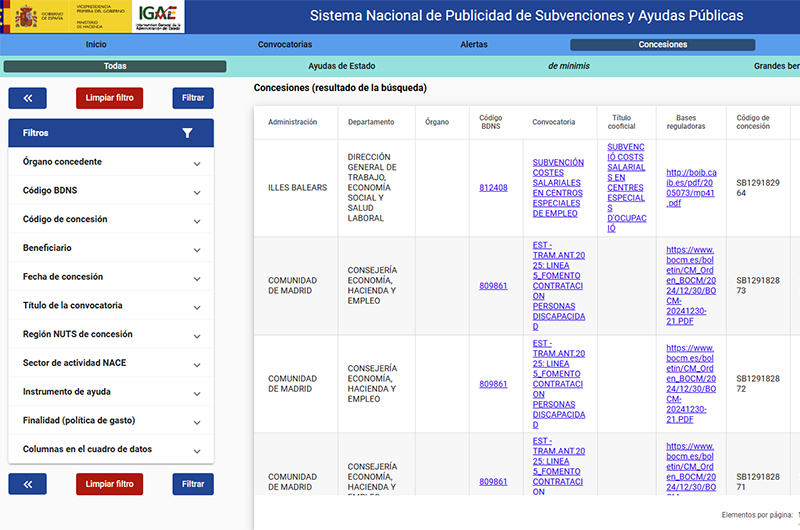This screenshot has width=800, height=530.
Task: Expand the Fecha de concesión filter
Action: 111,276
